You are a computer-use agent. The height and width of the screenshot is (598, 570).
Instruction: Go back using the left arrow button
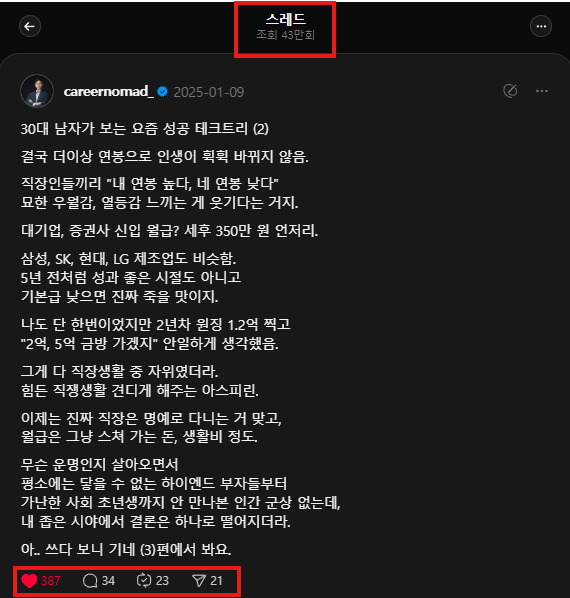click(30, 26)
